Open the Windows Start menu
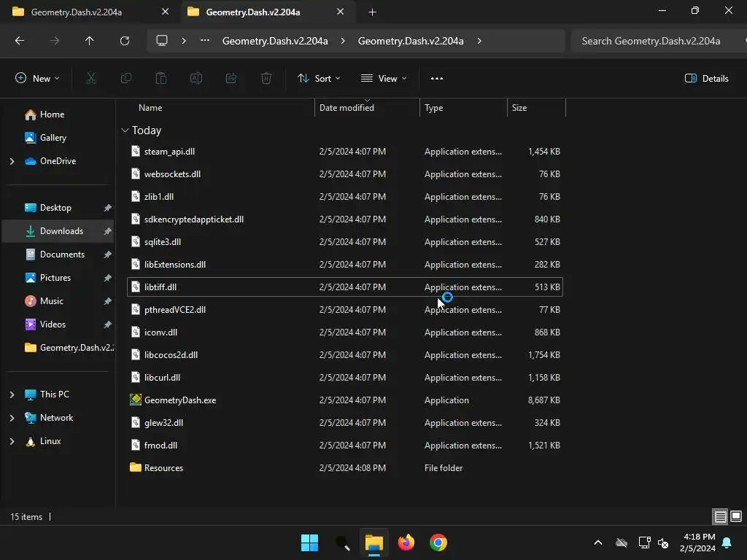This screenshot has width=747, height=560. pos(309,542)
